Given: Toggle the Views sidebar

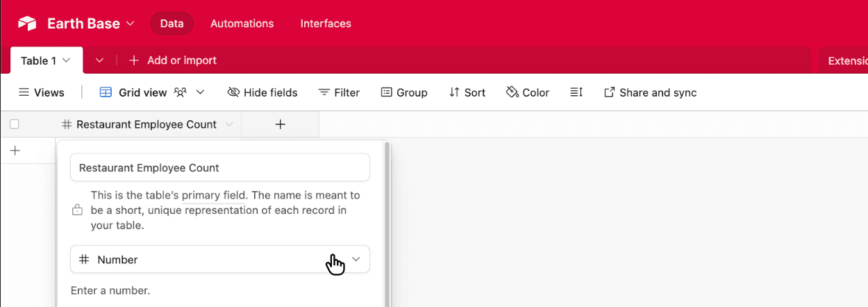Looking at the screenshot, I should pos(41,92).
